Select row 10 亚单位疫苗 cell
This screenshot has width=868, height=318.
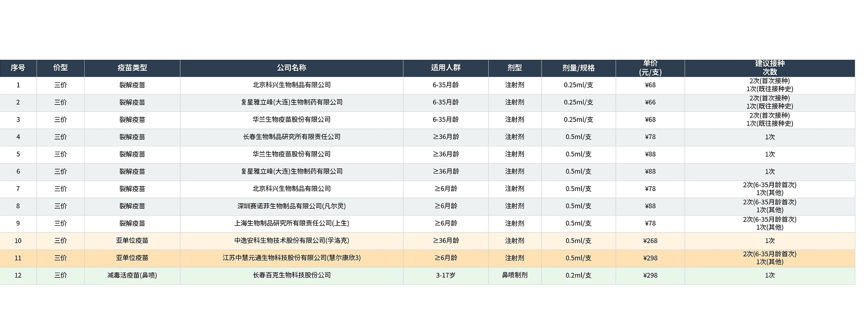tap(132, 241)
